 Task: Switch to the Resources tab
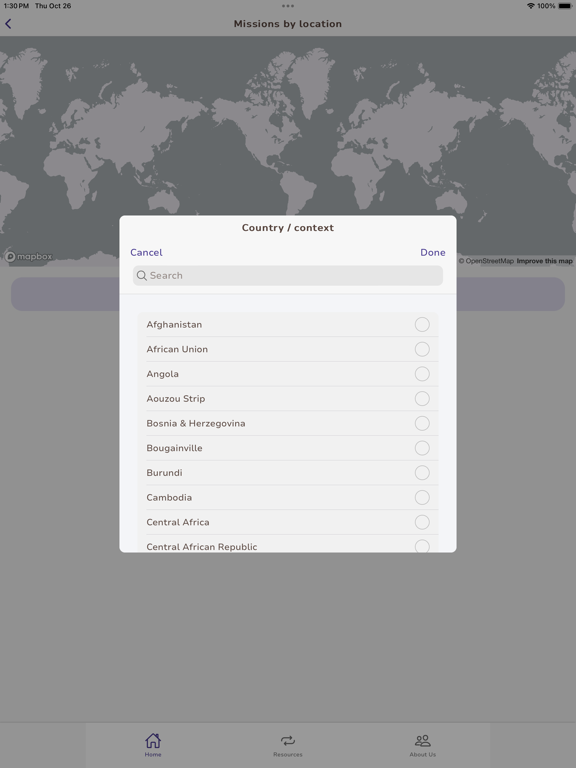288,745
